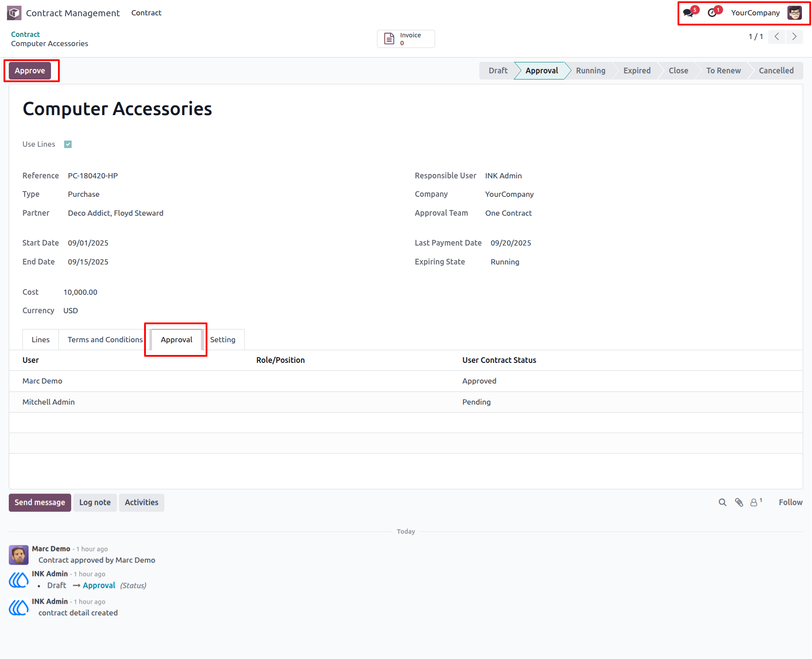
Task: Set status to Draft
Action: 498,71
